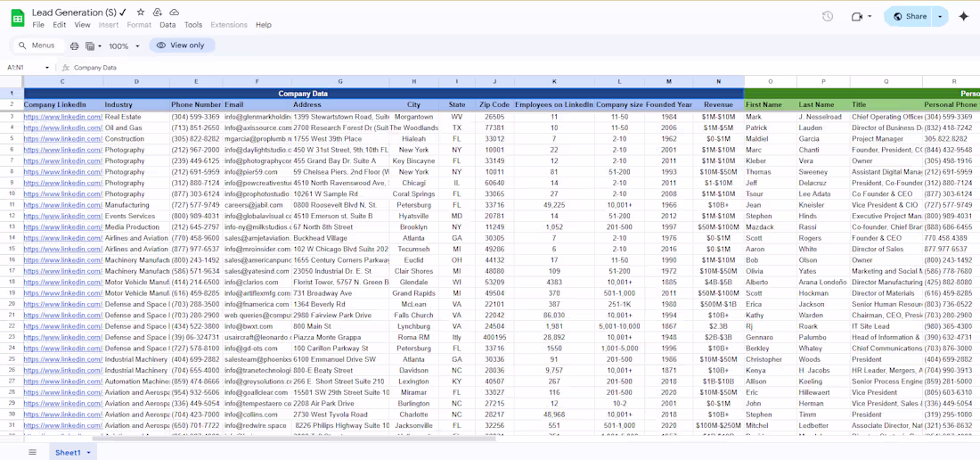Click the Hillewaert last name cell
This screenshot has height=460, width=980.
[823, 392]
